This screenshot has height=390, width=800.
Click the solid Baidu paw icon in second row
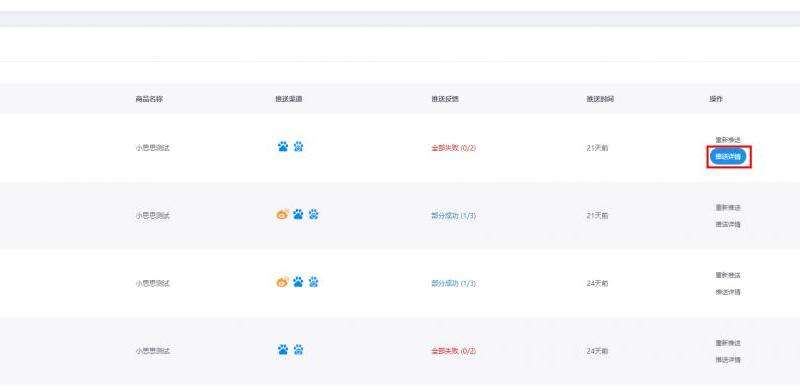[298, 214]
